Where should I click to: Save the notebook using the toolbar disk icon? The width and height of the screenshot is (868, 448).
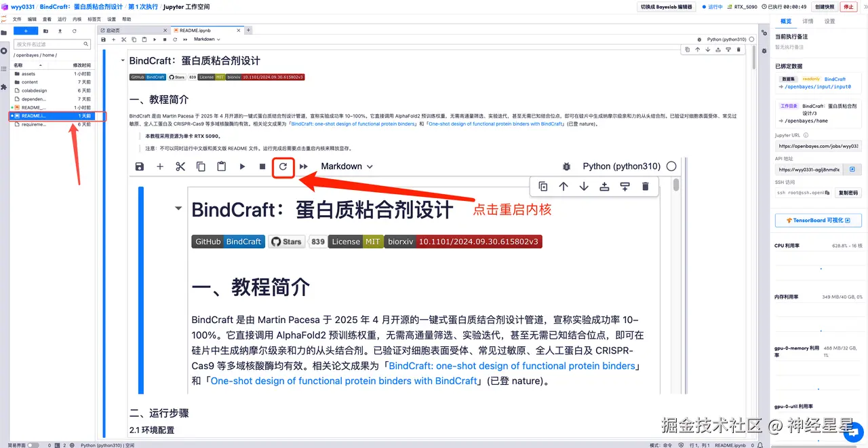point(103,39)
